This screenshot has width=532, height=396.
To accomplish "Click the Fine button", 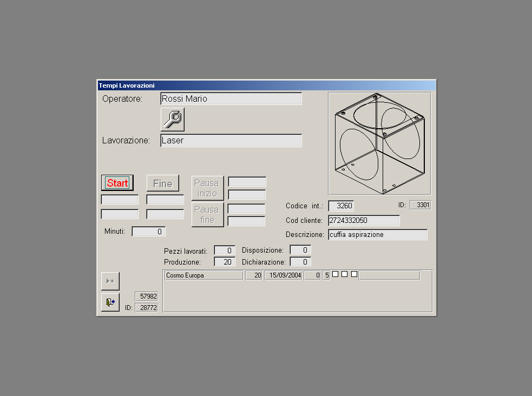I will (x=163, y=183).
